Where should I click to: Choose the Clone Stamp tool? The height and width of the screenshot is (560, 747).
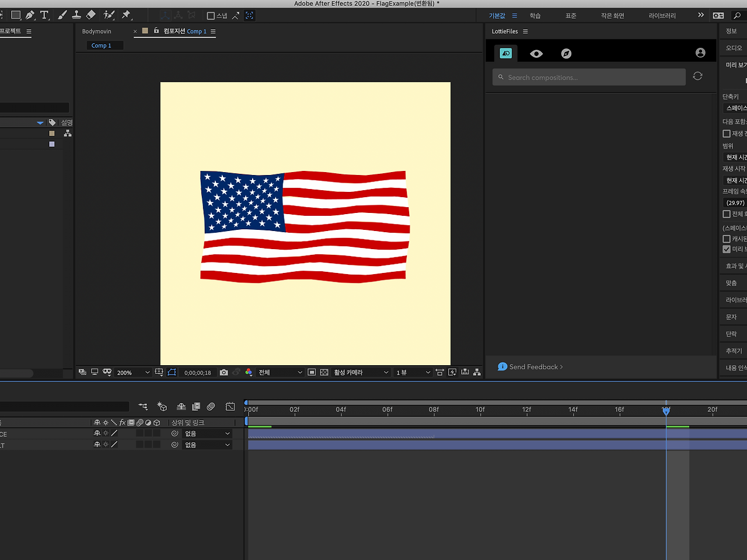click(x=76, y=15)
